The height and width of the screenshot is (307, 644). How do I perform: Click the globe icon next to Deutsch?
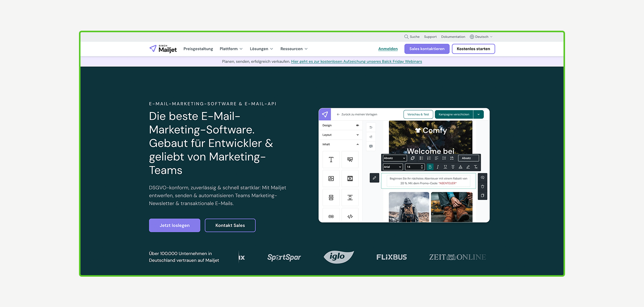pyautogui.click(x=472, y=37)
